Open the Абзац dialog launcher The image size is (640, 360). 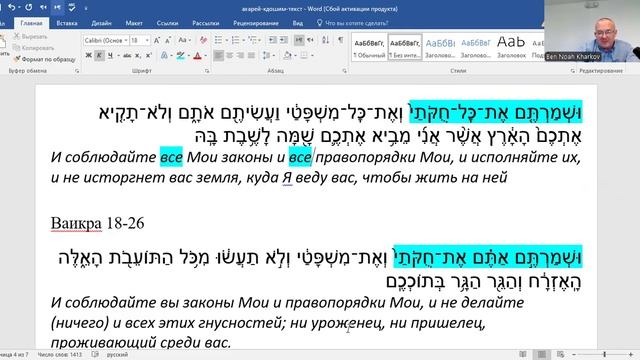coord(344,71)
